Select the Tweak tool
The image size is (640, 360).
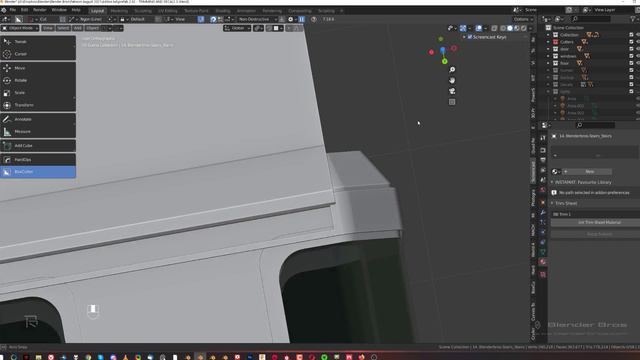pos(38,42)
